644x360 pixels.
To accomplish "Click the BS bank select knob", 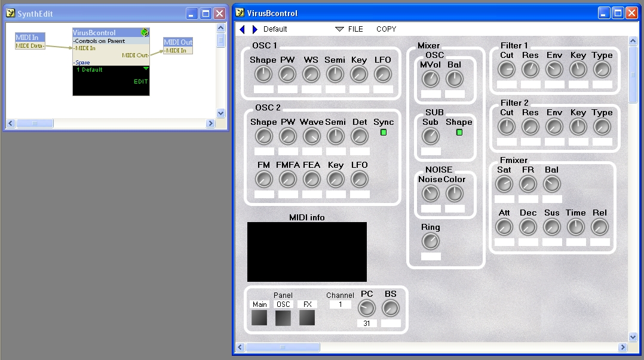I will coord(391,308).
